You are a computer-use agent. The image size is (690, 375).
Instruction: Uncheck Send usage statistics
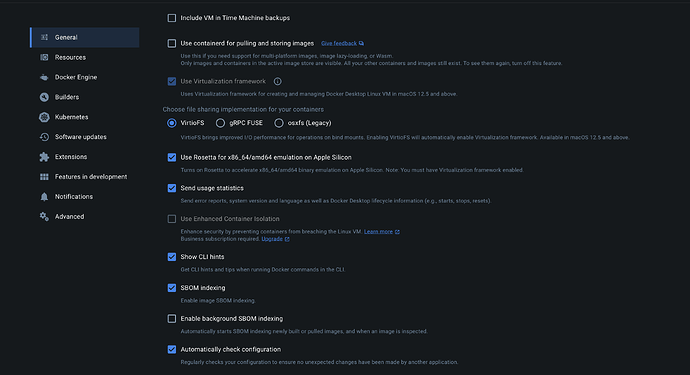coord(172,188)
